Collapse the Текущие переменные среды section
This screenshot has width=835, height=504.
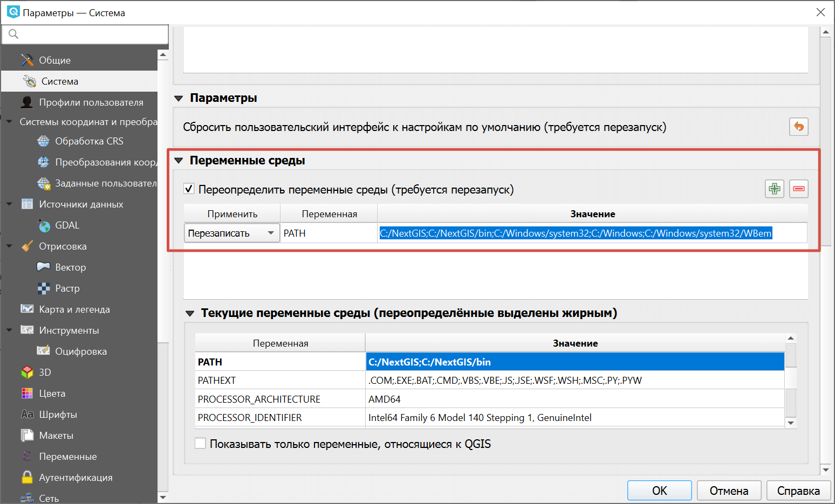(x=190, y=313)
